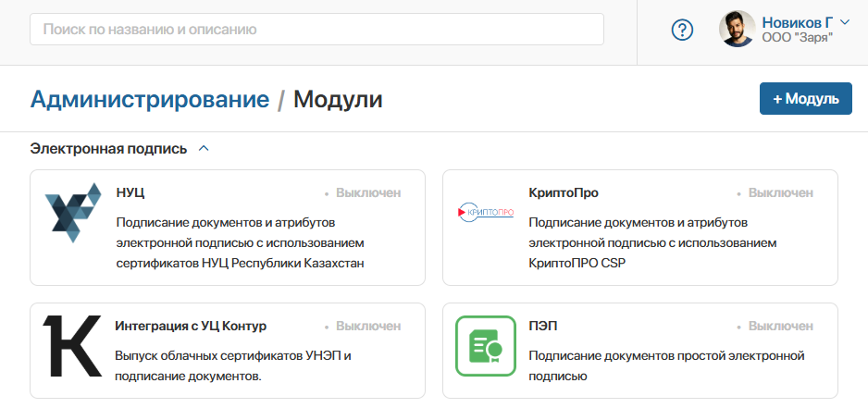Viewport: 868px width, 408px height.
Task: Go to Администрирование breadcrumb
Action: click(x=150, y=100)
